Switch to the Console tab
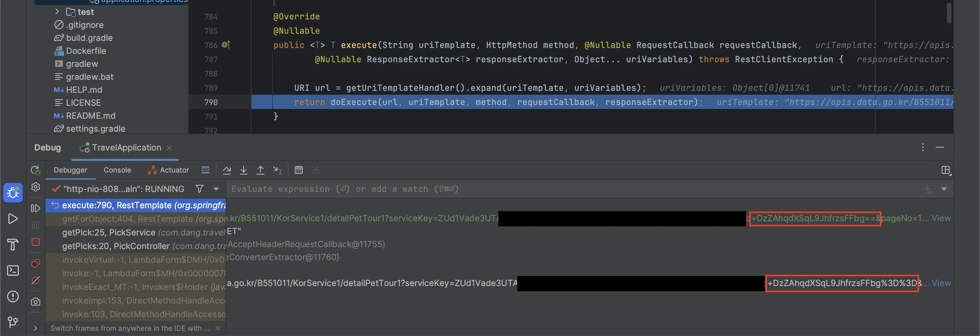 point(117,170)
